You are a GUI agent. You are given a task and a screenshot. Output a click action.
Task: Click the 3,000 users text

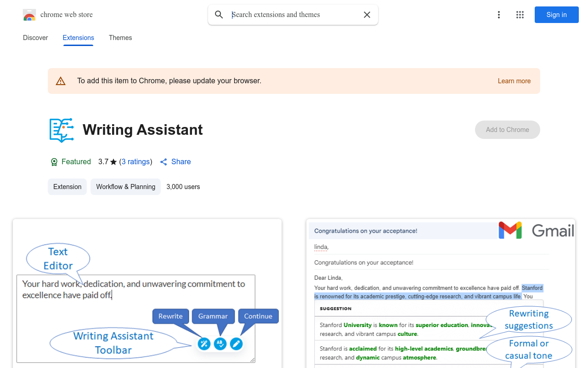tap(183, 187)
